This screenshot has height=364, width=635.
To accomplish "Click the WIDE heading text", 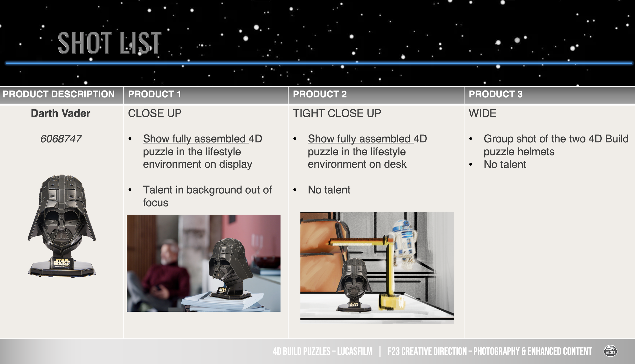I will click(x=482, y=113).
